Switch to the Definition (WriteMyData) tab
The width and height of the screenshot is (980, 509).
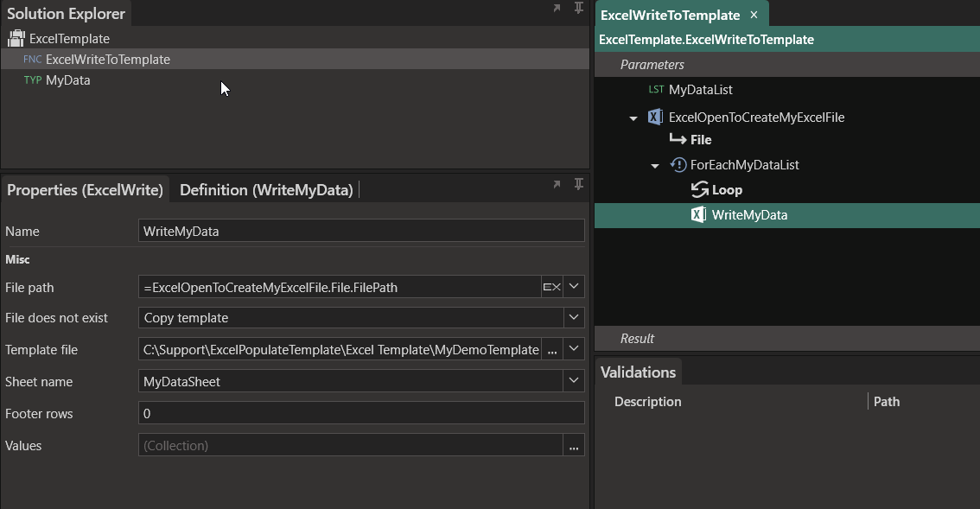266,190
